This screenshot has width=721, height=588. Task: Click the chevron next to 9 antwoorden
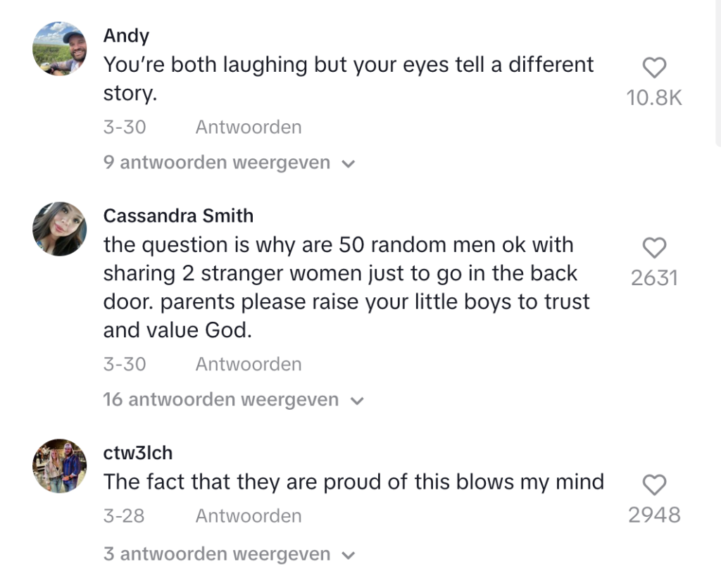pyautogui.click(x=349, y=163)
